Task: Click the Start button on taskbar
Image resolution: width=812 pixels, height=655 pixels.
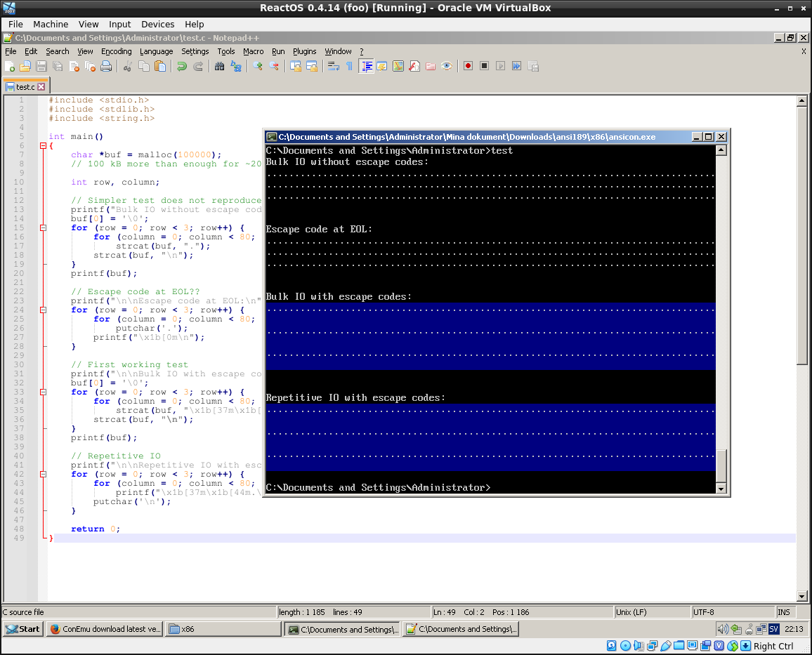Action: [x=23, y=629]
